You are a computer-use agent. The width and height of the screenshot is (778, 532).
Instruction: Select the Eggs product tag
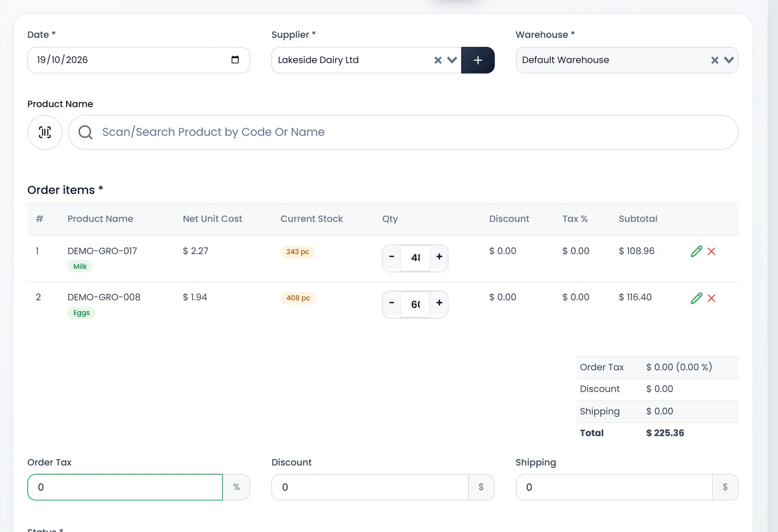[x=81, y=312]
